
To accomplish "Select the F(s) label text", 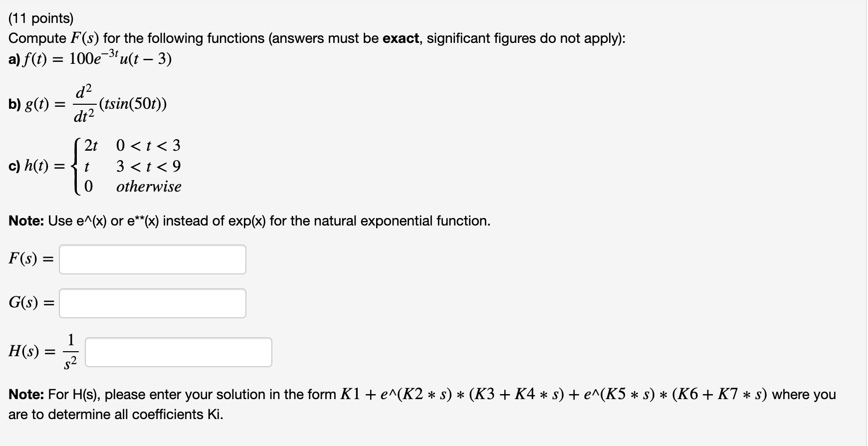I will click(27, 259).
